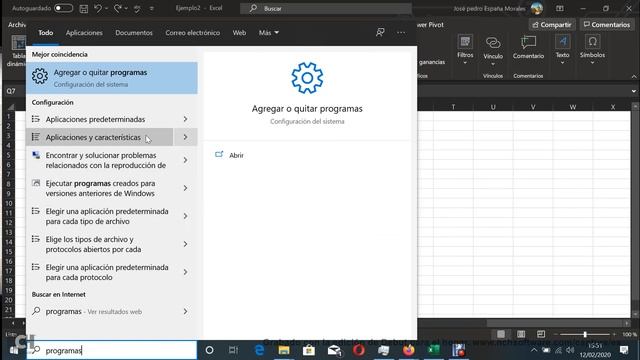
Task: Open Cortana circle on taskbar
Action: click(x=209, y=350)
